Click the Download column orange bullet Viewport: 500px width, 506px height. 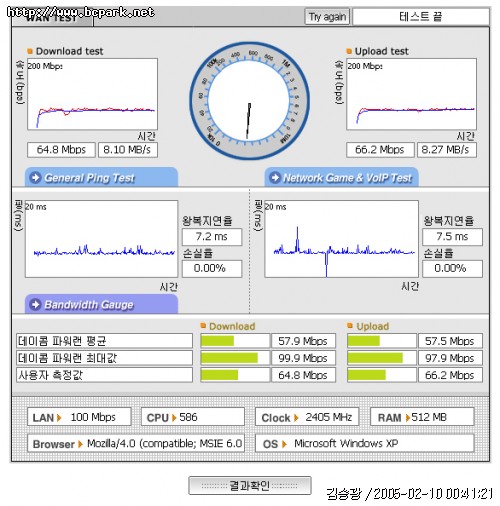point(203,326)
